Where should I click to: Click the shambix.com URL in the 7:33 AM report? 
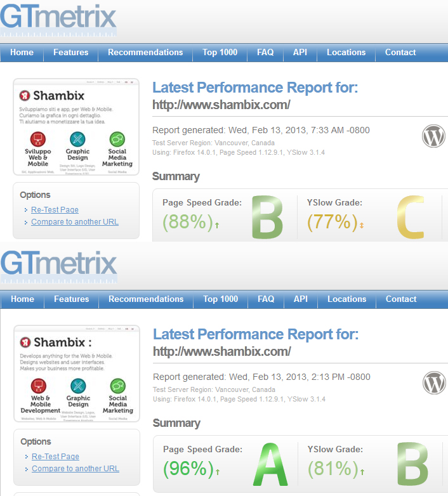coord(221,105)
